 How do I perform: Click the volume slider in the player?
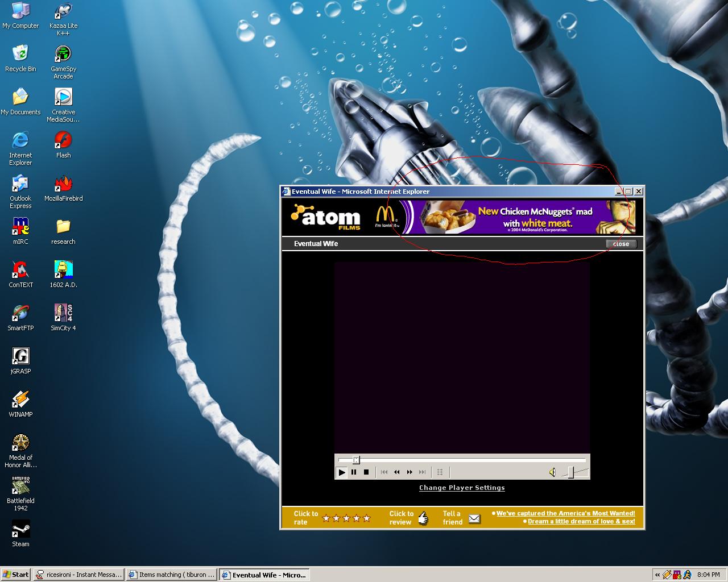576,472
